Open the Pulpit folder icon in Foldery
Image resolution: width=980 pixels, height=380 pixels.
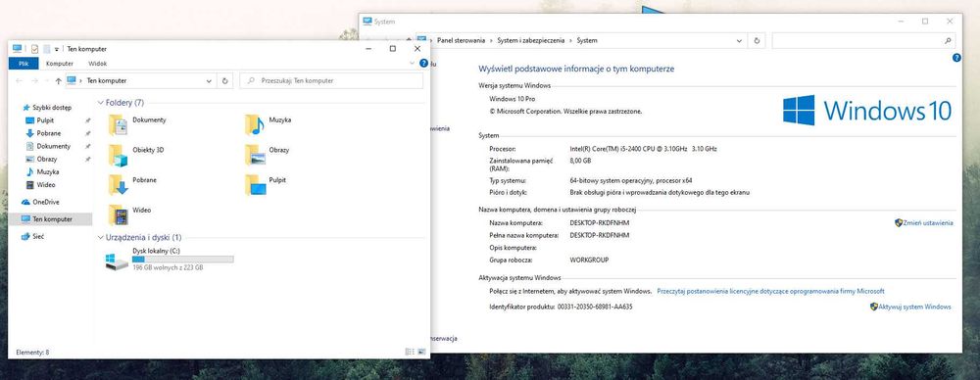pyautogui.click(x=255, y=185)
